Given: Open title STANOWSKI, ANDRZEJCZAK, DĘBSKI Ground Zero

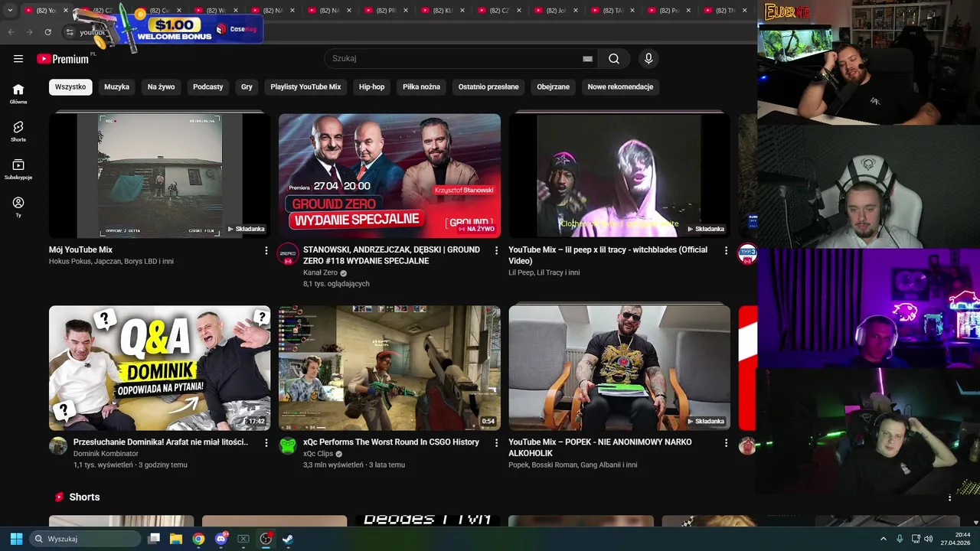Looking at the screenshot, I should tap(391, 255).
